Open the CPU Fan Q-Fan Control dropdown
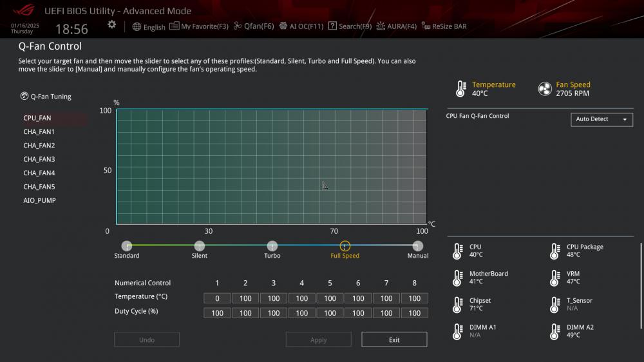The image size is (644, 362). 601,119
